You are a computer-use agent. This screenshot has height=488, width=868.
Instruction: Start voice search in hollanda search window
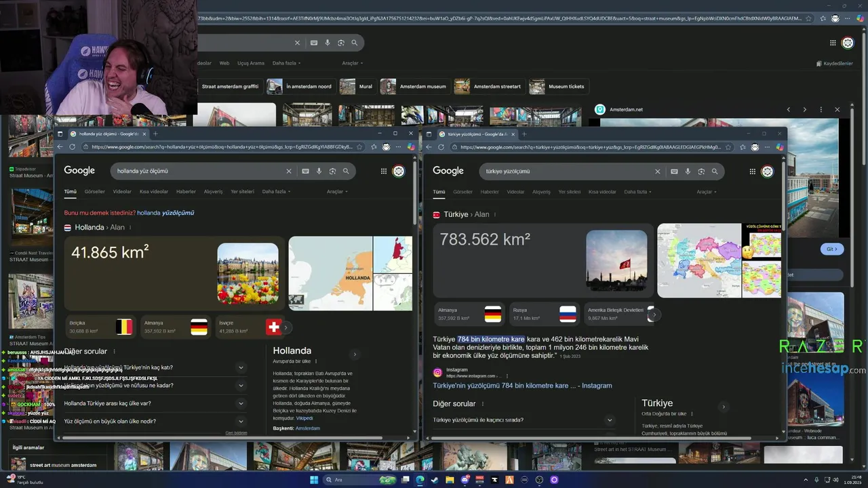(319, 171)
